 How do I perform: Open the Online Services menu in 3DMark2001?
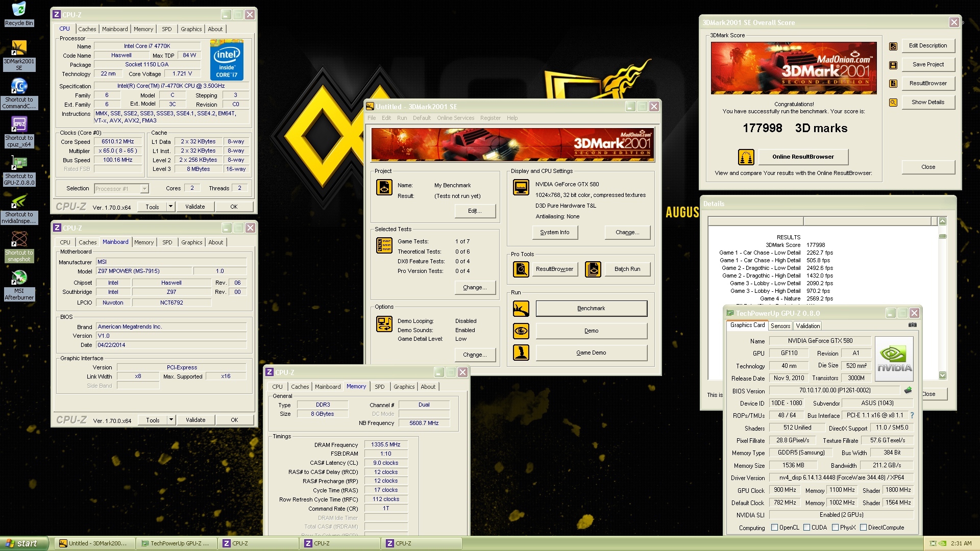coord(454,118)
